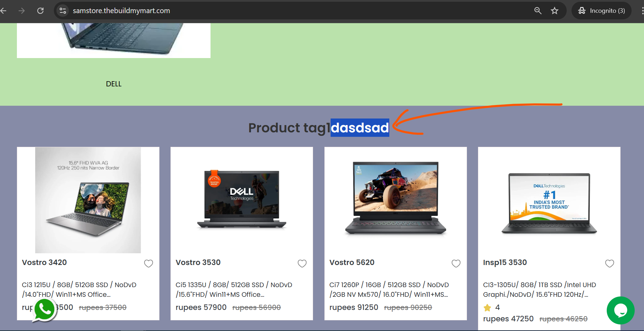Click strikethrough price rupees 56900
644x331 pixels.
256,308
